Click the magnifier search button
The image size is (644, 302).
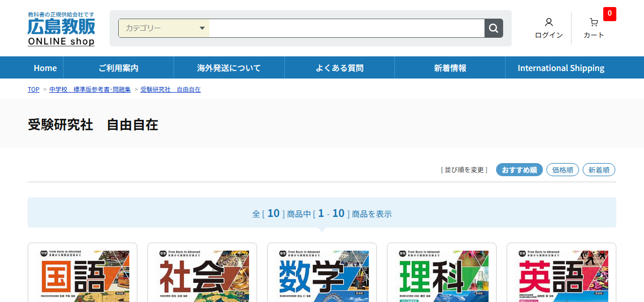(x=494, y=28)
